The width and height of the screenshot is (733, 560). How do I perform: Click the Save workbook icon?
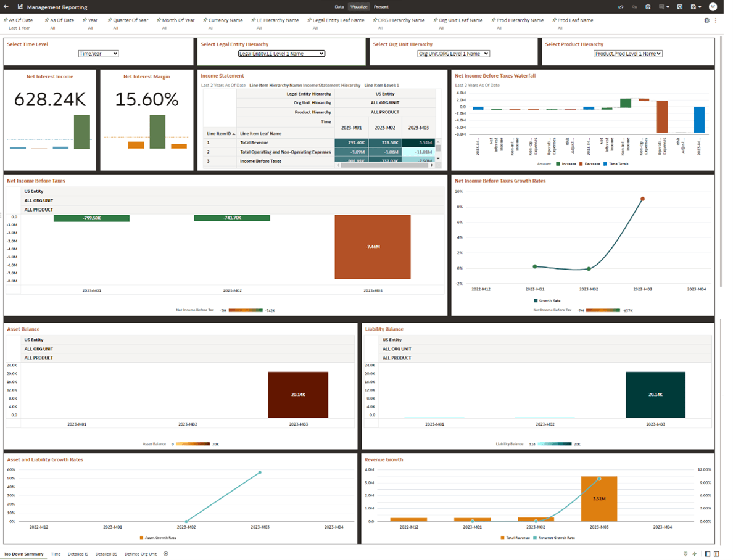[693, 7]
